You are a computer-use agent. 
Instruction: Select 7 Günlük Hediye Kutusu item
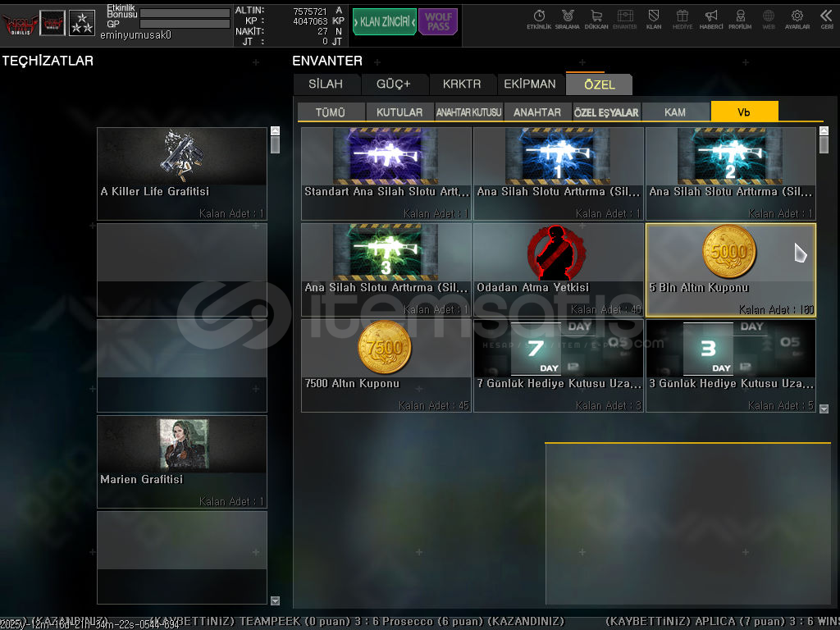point(558,365)
